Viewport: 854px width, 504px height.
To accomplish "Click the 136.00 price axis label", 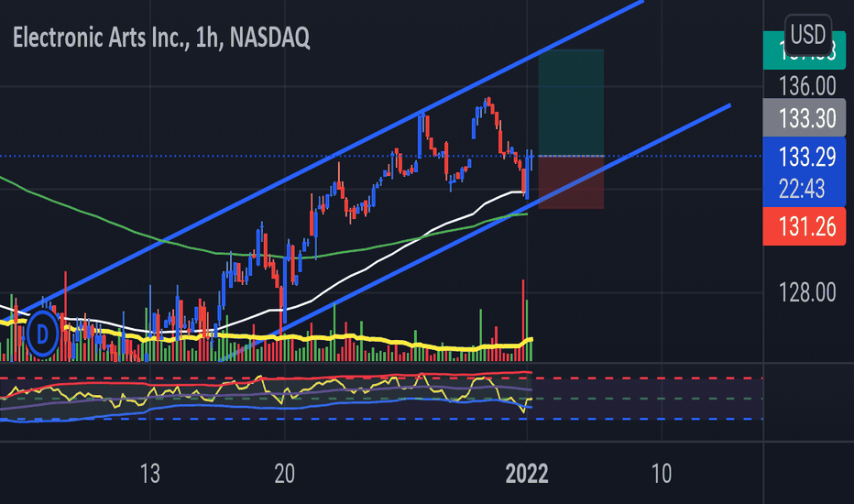I will tap(807, 86).
